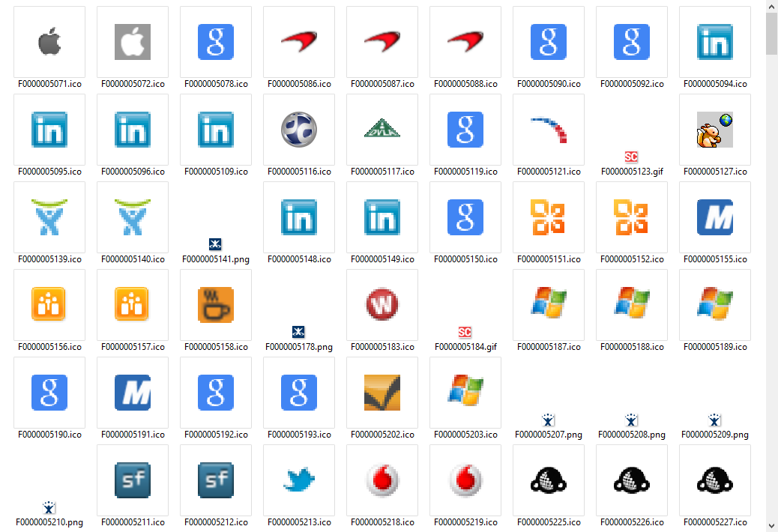Choose the Windows flag icon F0000005187.ico
778x532 pixels.
coord(549,302)
